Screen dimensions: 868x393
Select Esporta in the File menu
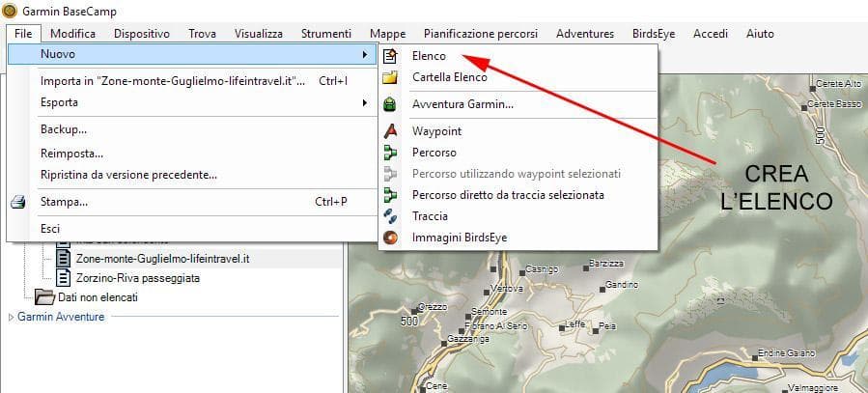click(x=192, y=102)
